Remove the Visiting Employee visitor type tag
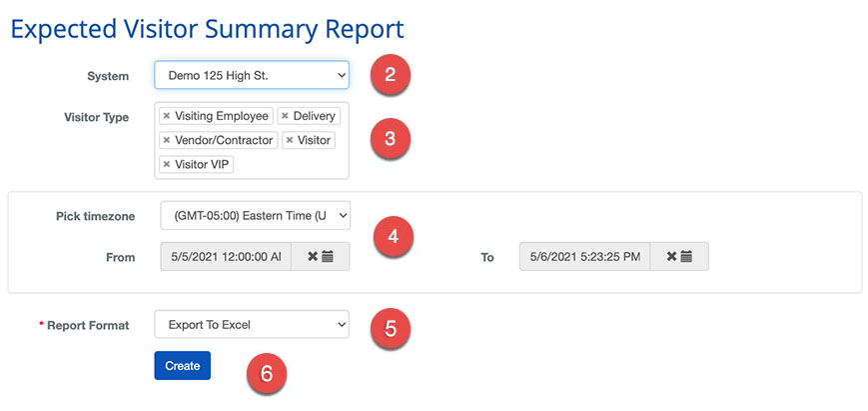 pyautogui.click(x=167, y=116)
